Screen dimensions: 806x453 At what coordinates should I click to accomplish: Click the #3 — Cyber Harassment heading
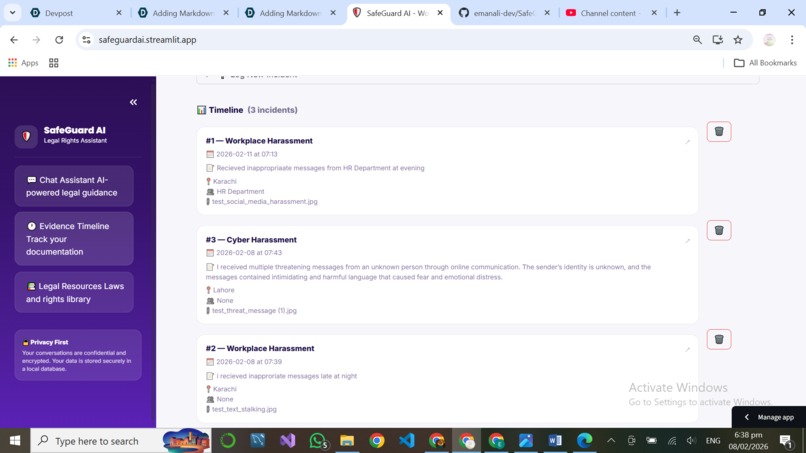[x=251, y=240]
